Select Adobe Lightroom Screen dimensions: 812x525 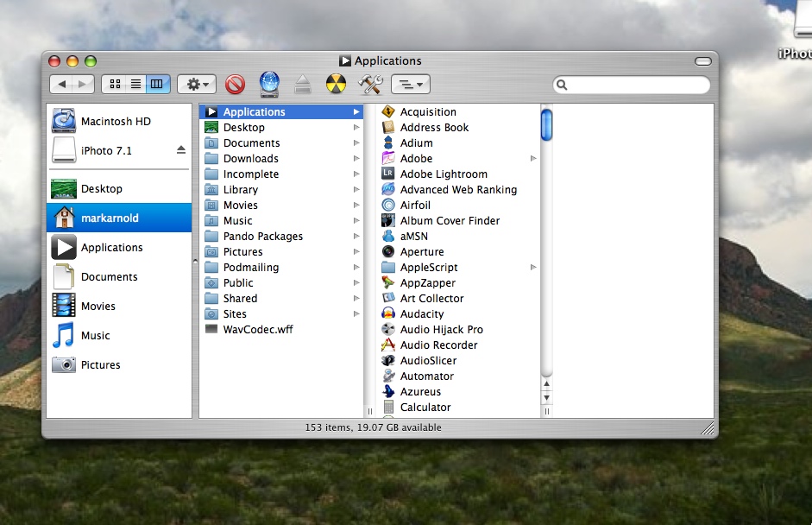pos(458,174)
